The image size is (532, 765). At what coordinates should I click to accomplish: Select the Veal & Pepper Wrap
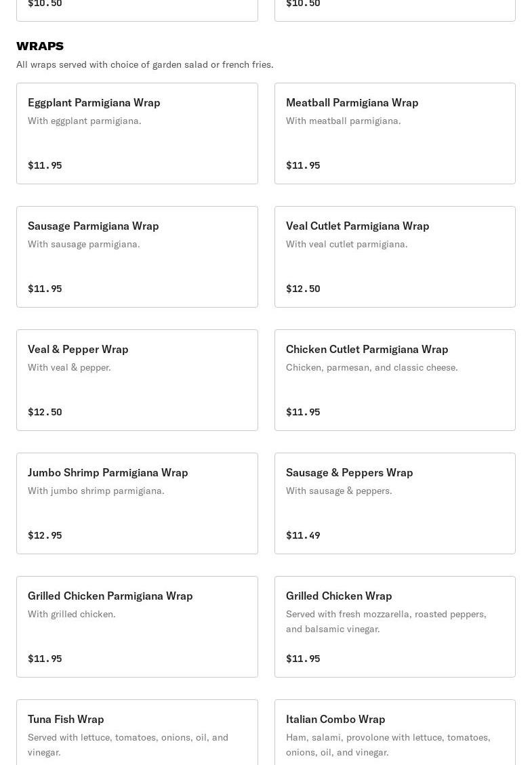pos(137,380)
